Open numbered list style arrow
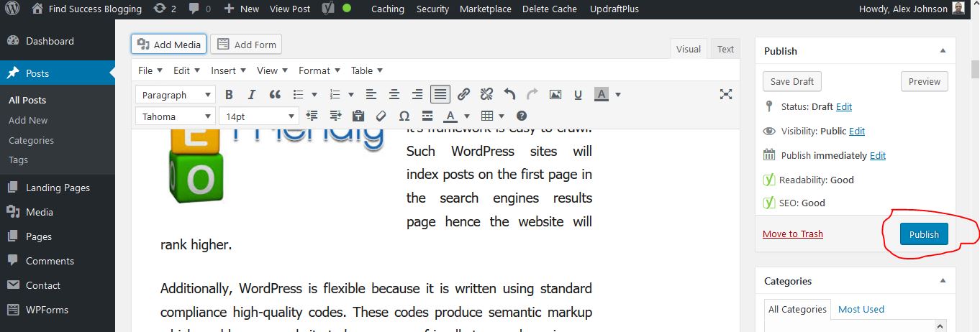980x332 pixels. pos(351,94)
